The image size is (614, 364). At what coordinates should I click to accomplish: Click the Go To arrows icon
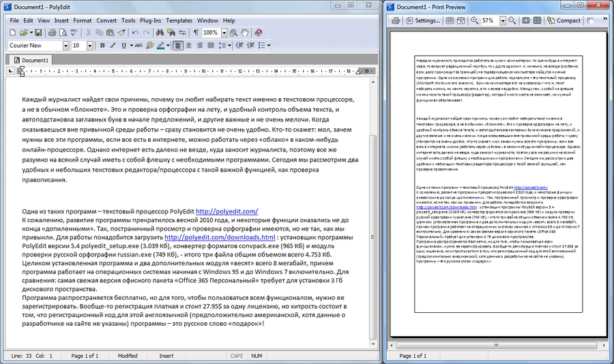point(182,33)
